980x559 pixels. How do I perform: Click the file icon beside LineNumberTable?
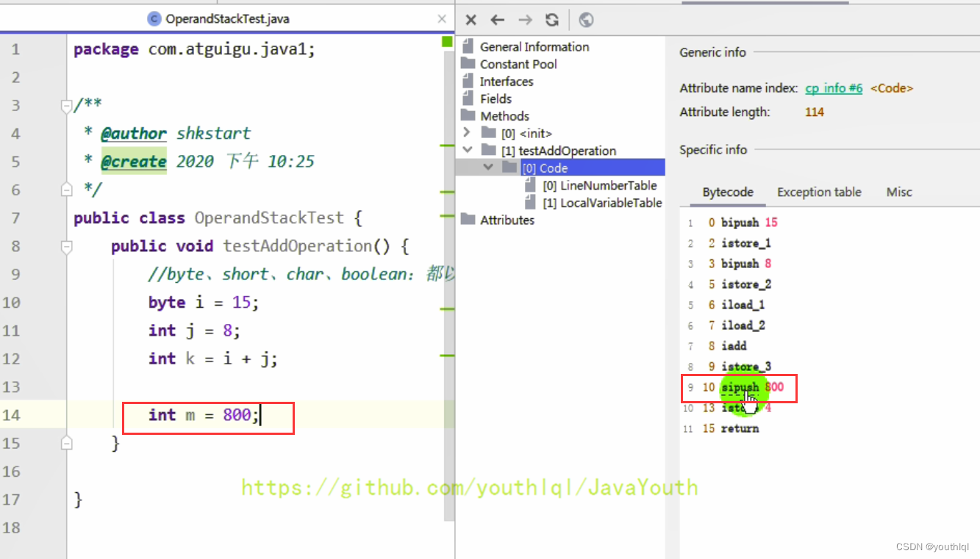click(530, 184)
